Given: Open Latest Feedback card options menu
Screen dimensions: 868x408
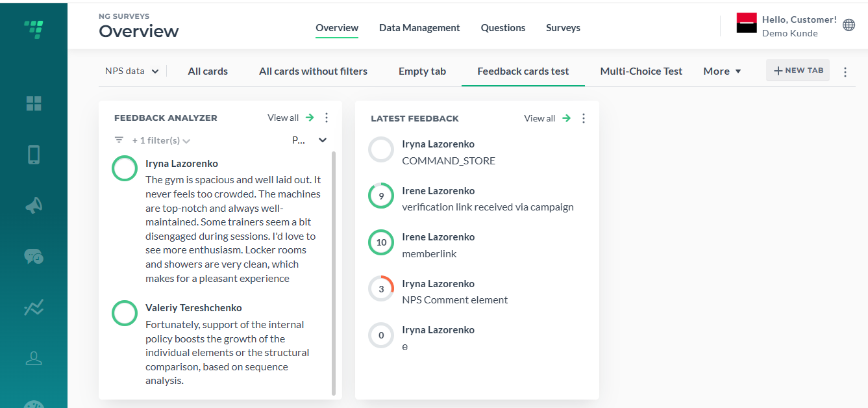Looking at the screenshot, I should point(584,118).
